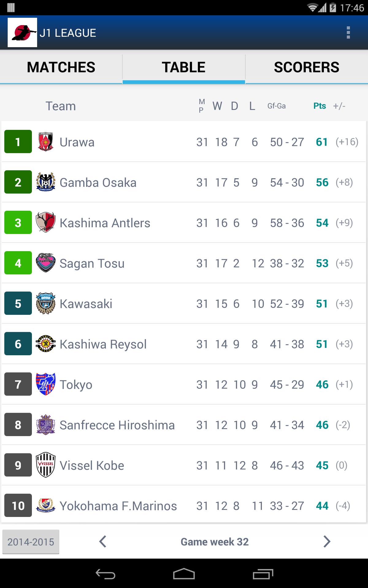Open the three-dot overflow menu

coord(348,32)
